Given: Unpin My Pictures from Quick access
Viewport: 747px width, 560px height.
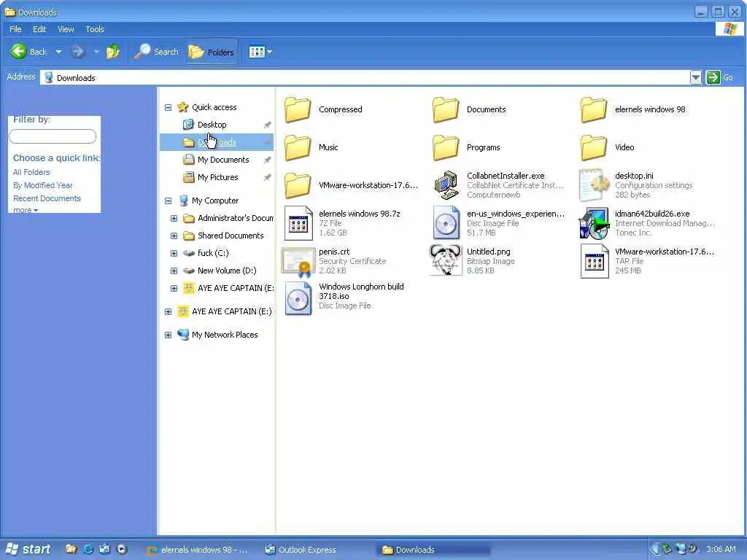Looking at the screenshot, I should pos(267,178).
